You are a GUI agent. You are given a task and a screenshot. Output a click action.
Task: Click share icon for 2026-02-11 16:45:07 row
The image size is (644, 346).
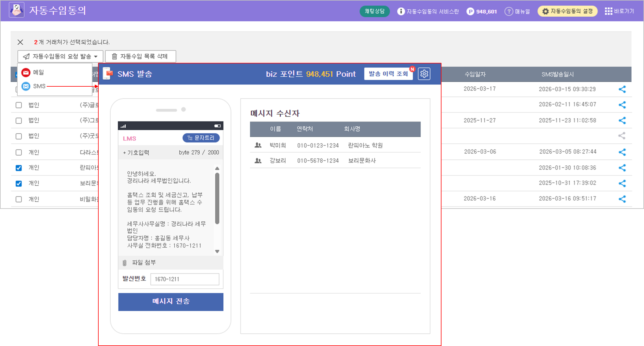[x=622, y=105]
